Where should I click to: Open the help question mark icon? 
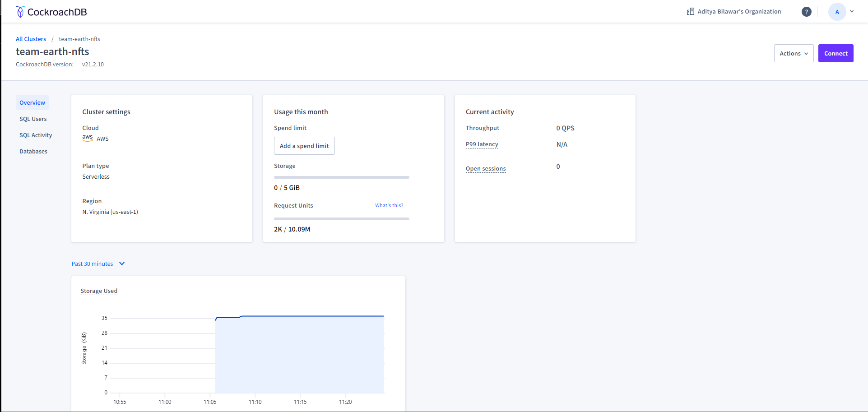point(807,12)
